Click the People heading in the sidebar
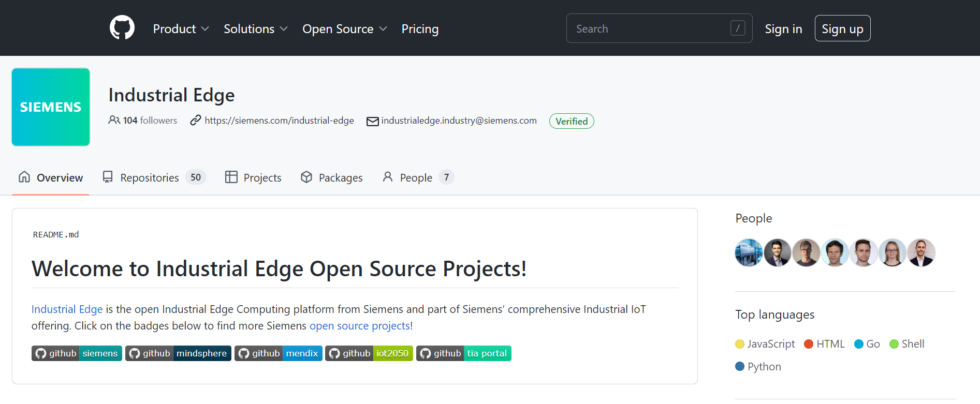 pos(754,218)
